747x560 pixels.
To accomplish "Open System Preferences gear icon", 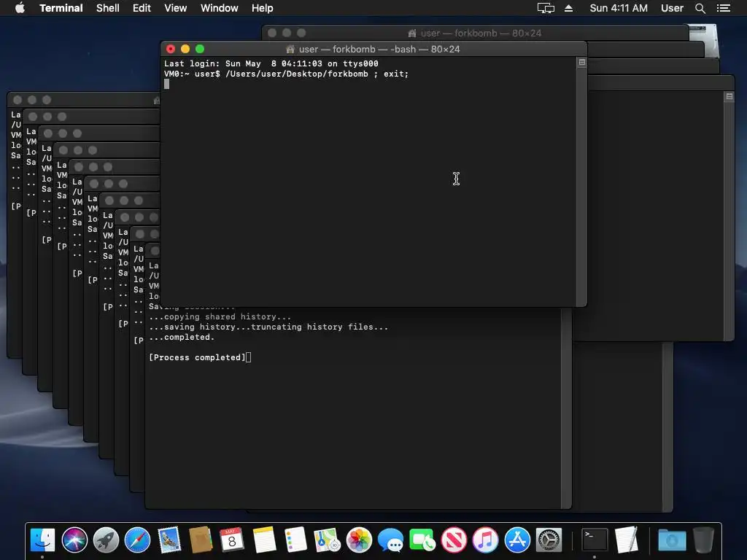I will click(549, 540).
